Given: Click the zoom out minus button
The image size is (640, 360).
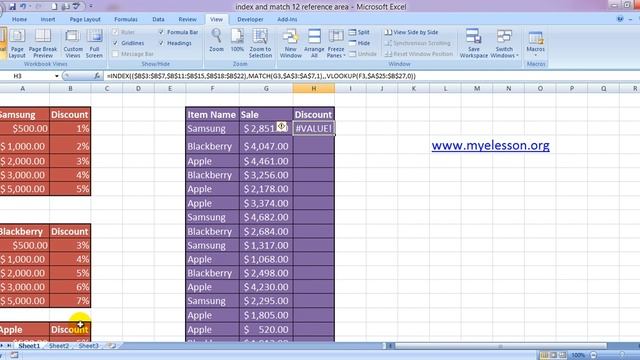Looking at the screenshot, I should pyautogui.click(x=594, y=355).
